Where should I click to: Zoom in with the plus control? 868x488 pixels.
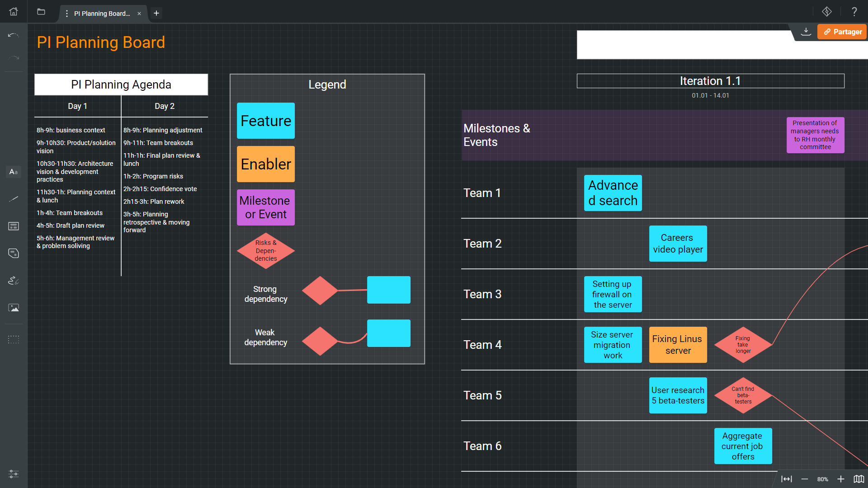tap(840, 479)
